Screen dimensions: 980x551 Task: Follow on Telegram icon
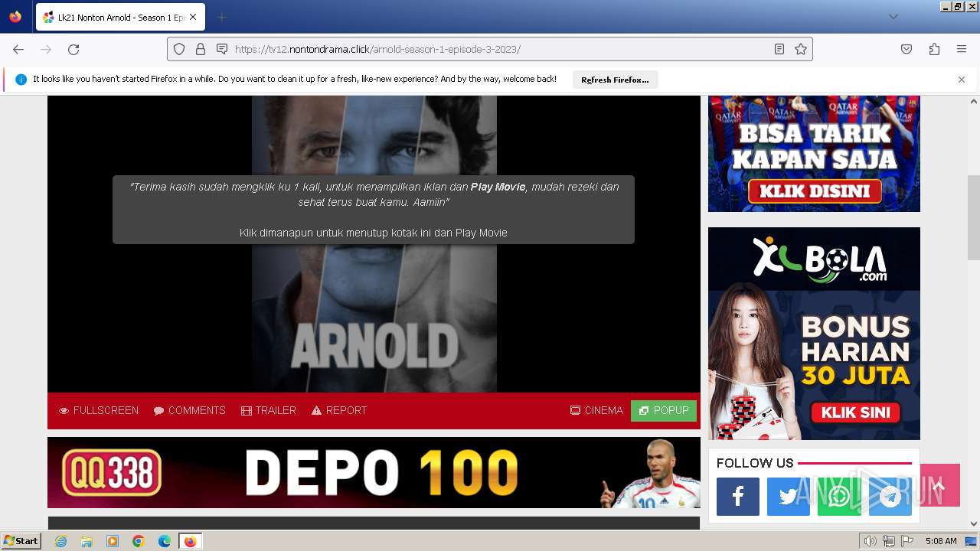tap(890, 497)
